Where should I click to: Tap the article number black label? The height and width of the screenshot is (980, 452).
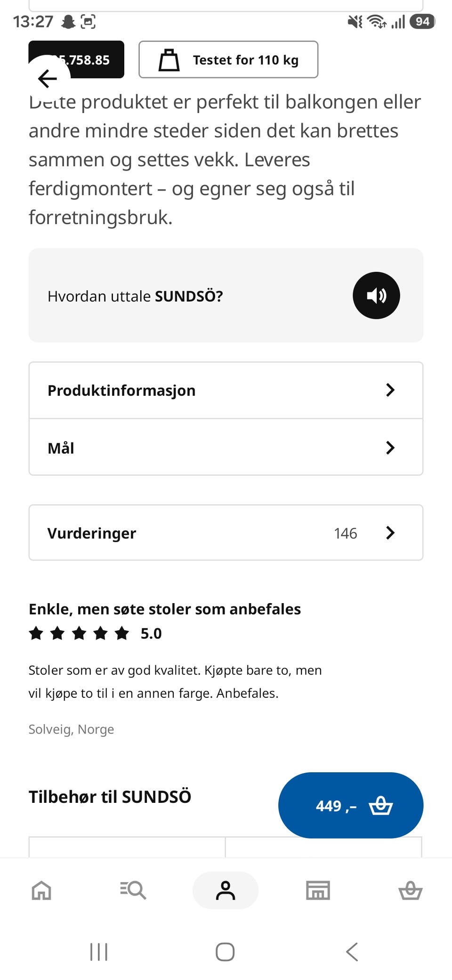point(76,59)
